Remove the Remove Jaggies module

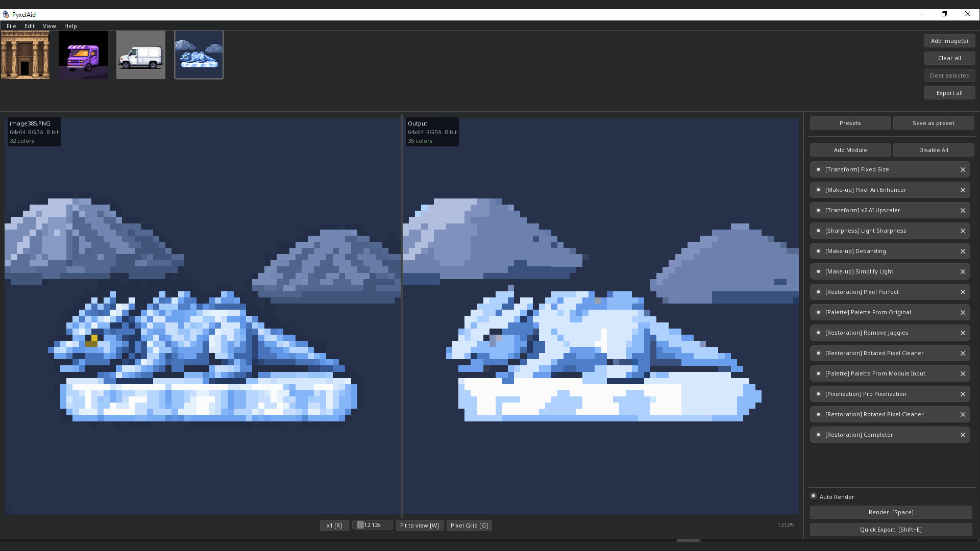point(963,333)
